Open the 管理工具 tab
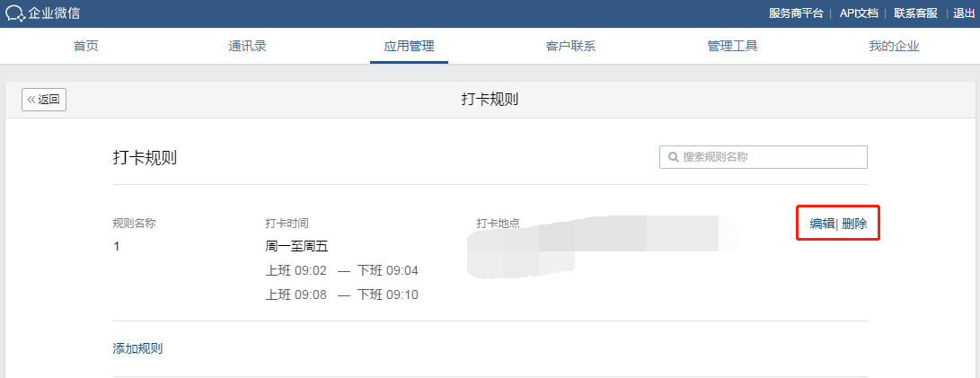The image size is (980, 378). (x=732, y=47)
